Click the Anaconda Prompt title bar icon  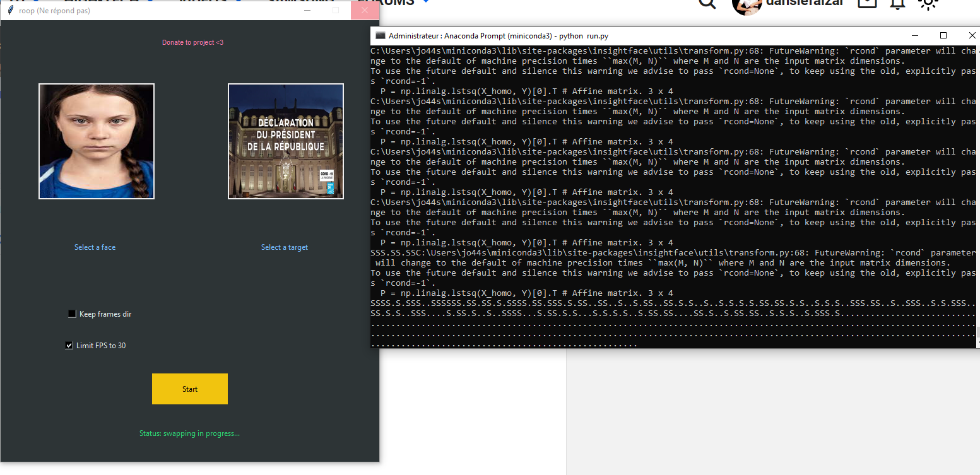(380, 35)
